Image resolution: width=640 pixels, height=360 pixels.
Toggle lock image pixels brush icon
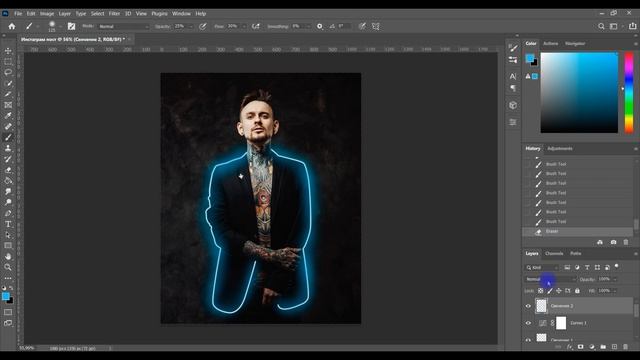pyautogui.click(x=550, y=291)
